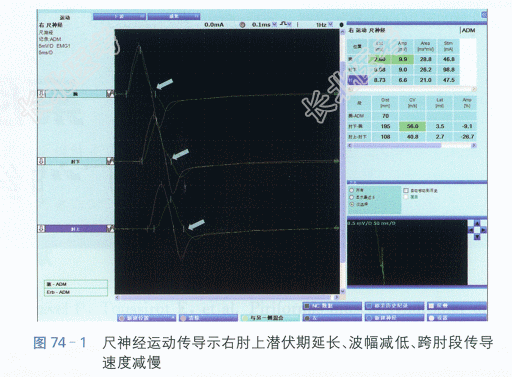Select the 肘下 trace label tab
Viewport: 512px width, 377px height.
[x=76, y=161]
